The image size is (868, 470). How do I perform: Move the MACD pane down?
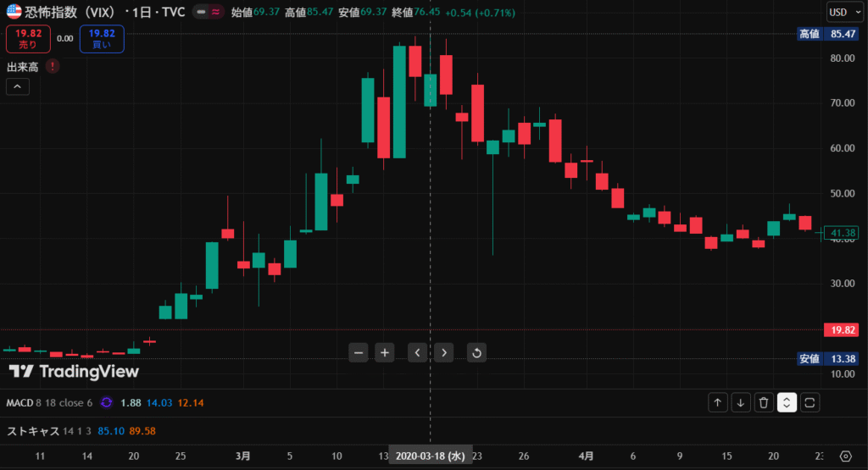point(741,403)
